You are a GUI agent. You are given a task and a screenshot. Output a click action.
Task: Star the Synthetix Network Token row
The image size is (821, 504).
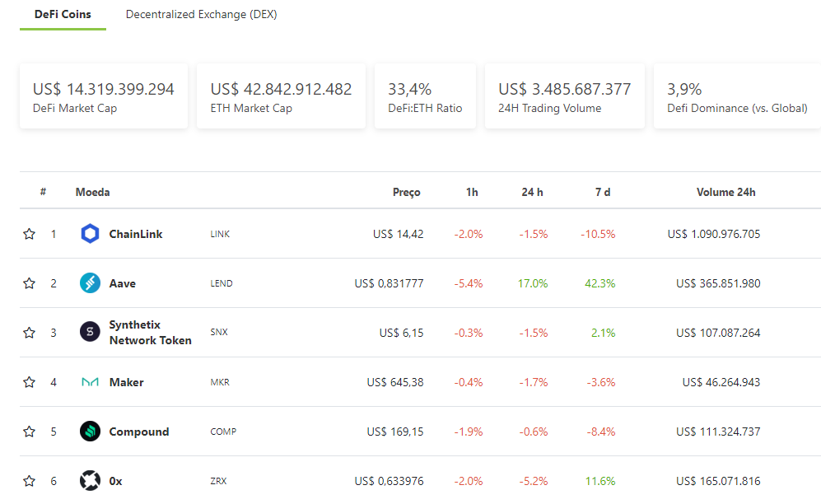pyautogui.click(x=30, y=332)
